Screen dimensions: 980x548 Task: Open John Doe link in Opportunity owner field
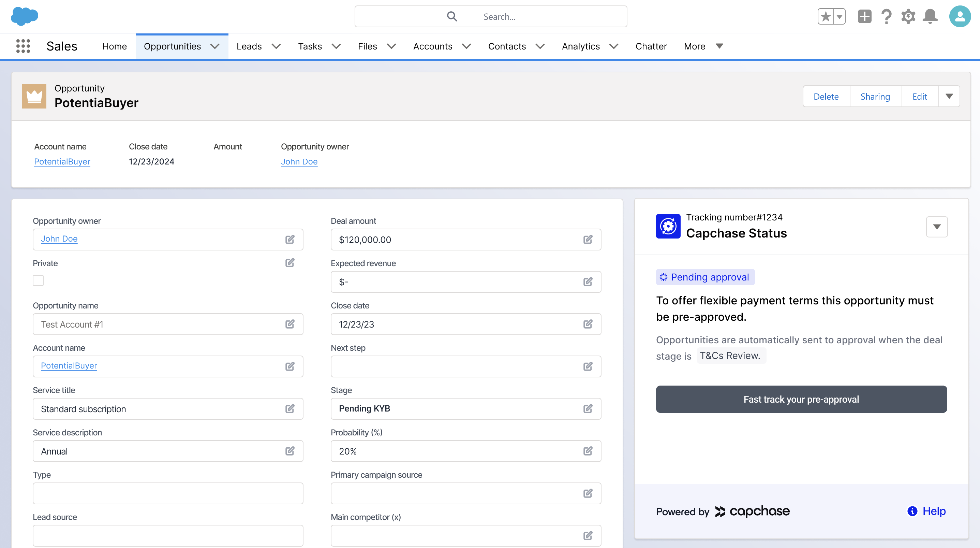59,239
